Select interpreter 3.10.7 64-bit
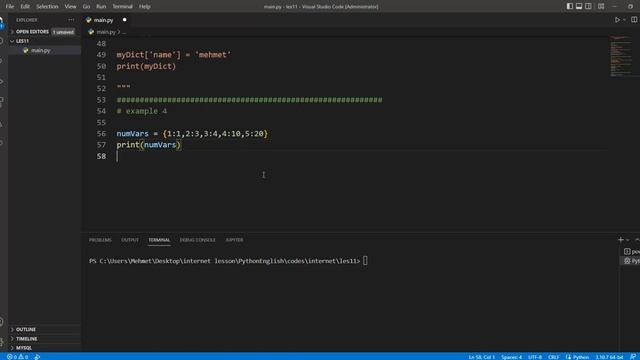The width and height of the screenshot is (640, 360). [609, 357]
